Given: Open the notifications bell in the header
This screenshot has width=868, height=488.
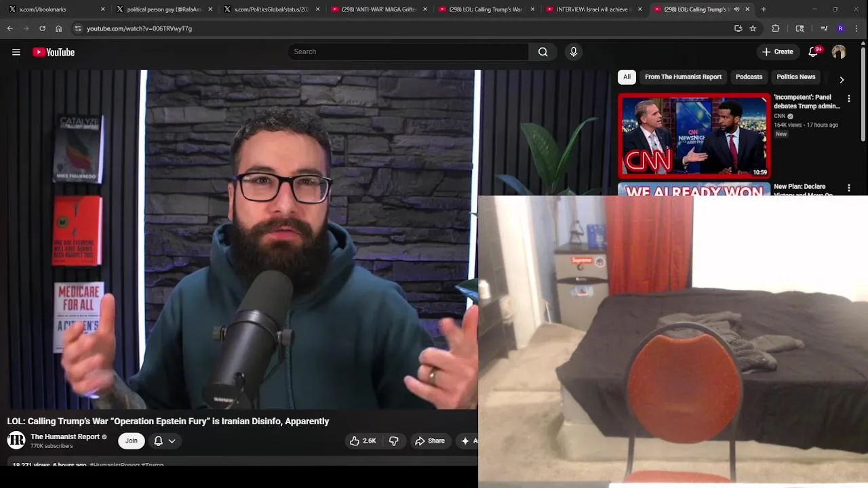Looking at the screenshot, I should pos(813,52).
